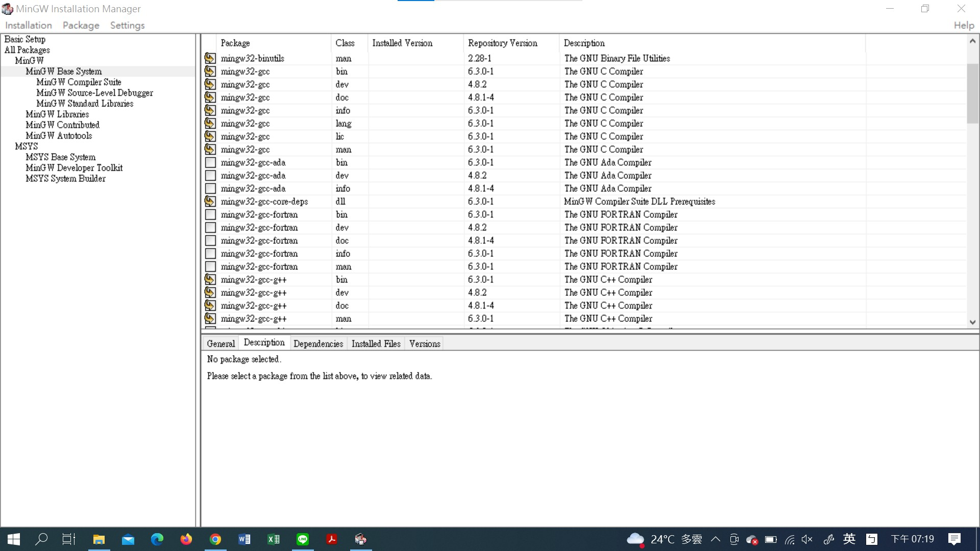Click the package list vertical scrollbar thumb

[972, 94]
